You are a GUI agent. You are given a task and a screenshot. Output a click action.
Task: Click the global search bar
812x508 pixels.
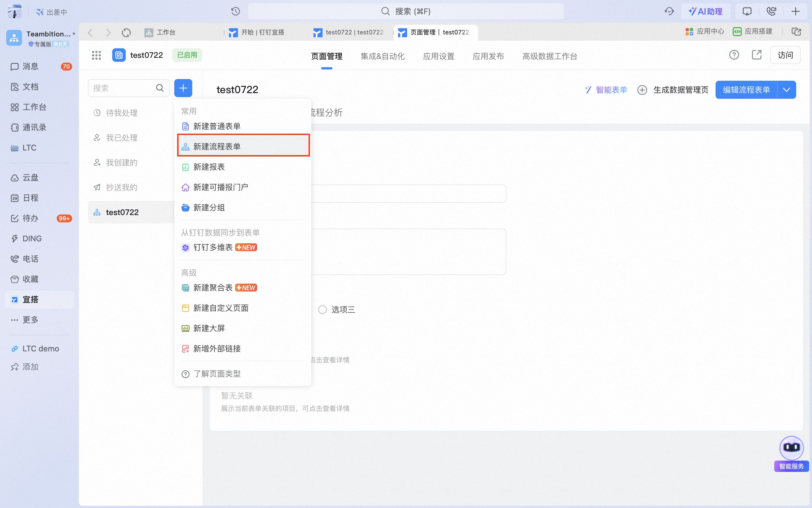click(406, 11)
